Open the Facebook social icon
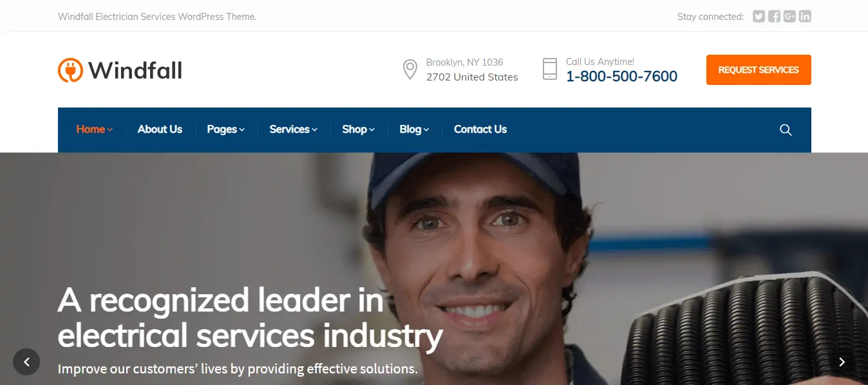Screen dimensions: 868x385 (x=775, y=17)
